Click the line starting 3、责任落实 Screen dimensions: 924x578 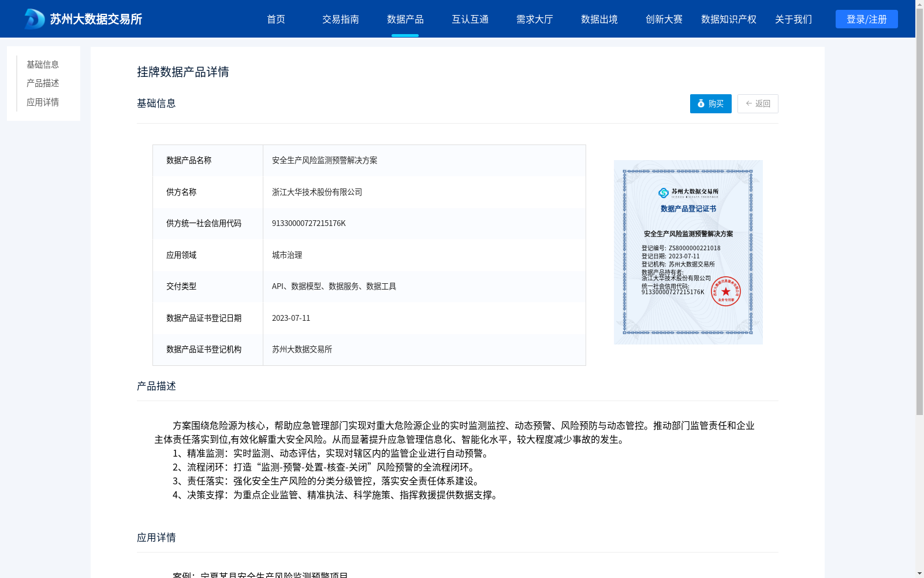pyautogui.click(x=327, y=481)
